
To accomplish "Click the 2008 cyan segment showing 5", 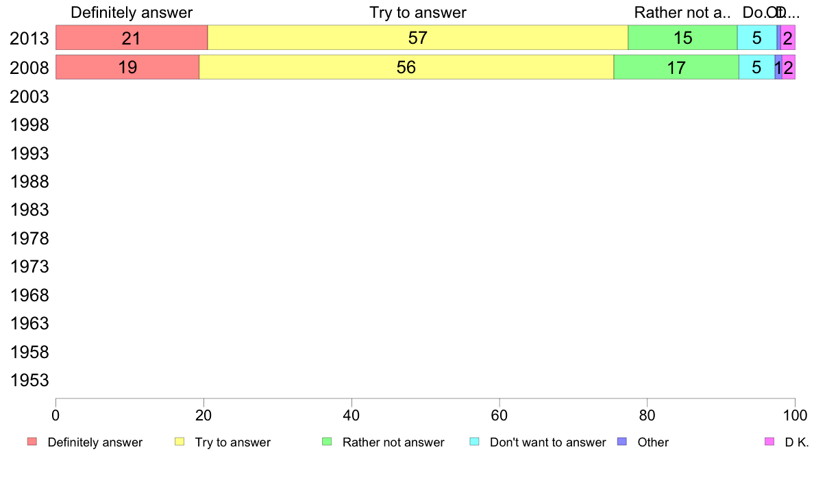I will pos(757,67).
